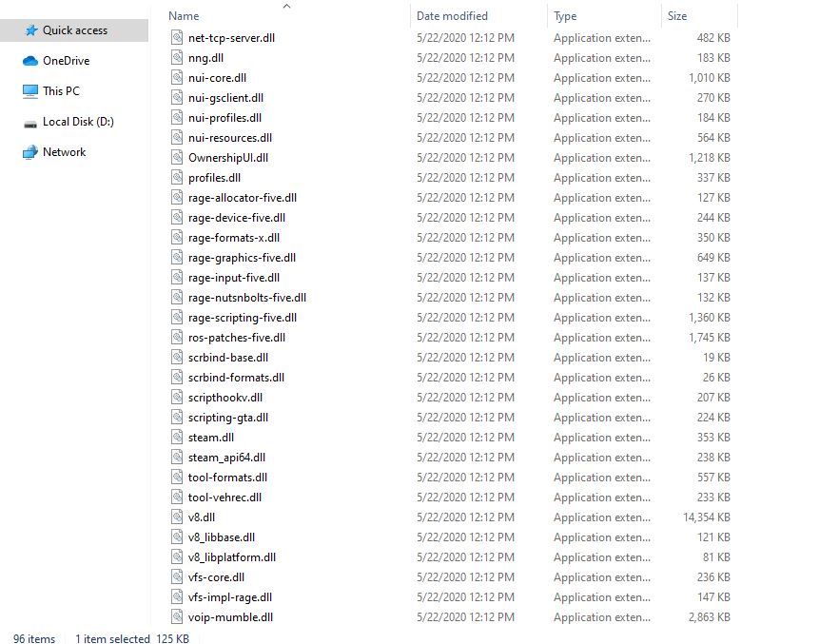Click the file icon of nng.dll
This screenshot has width=819, height=644.
point(177,57)
